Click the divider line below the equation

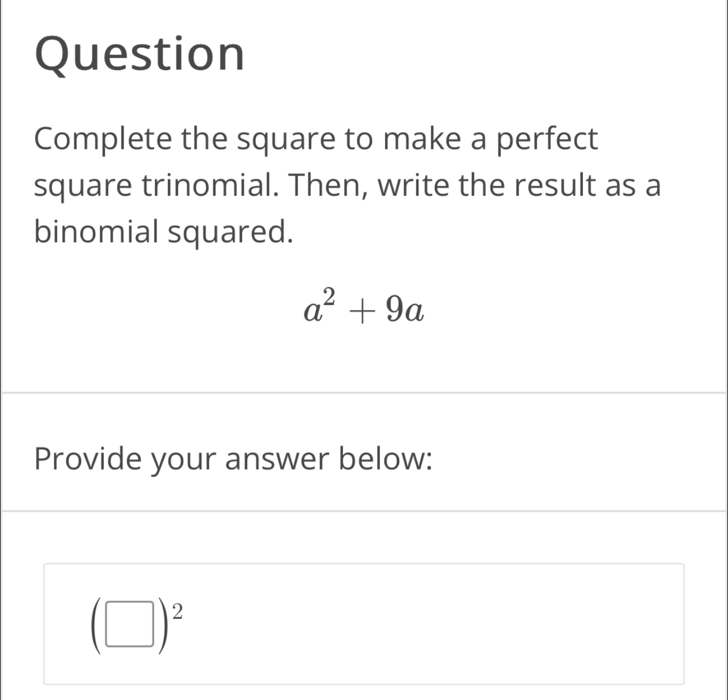tap(363, 392)
